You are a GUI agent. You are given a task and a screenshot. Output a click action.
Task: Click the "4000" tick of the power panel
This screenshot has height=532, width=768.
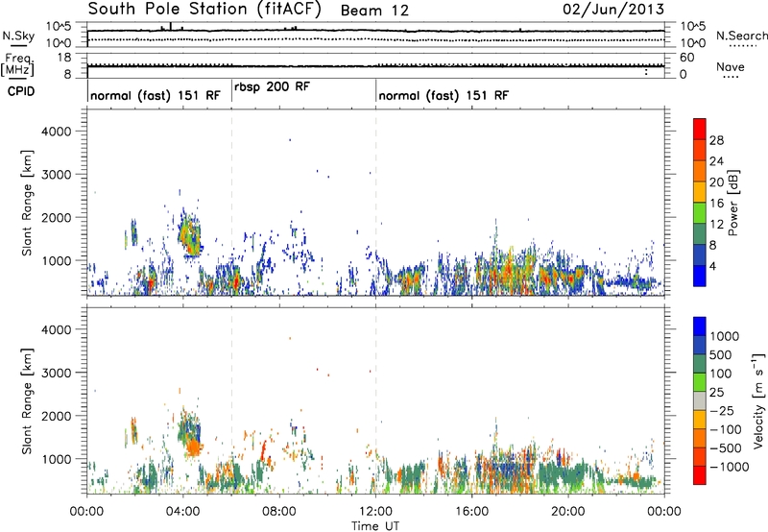[57, 132]
